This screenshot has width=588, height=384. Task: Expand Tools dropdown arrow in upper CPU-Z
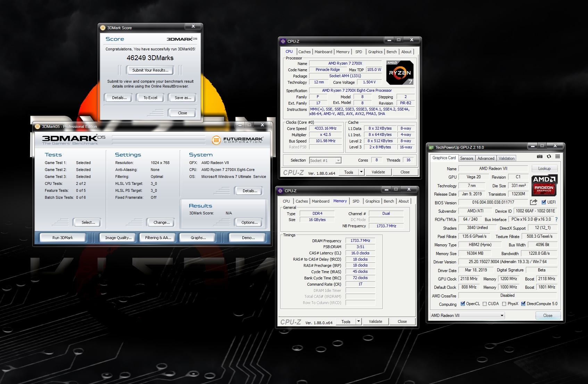click(361, 172)
